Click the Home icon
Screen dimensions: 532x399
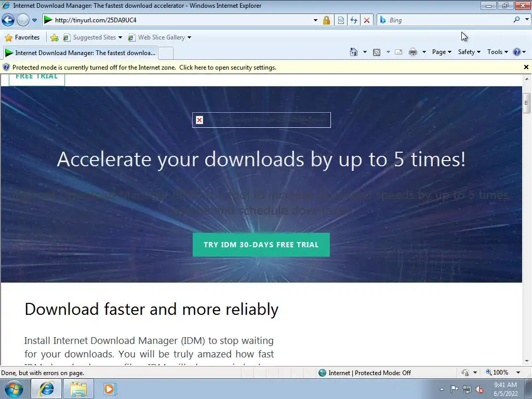[353, 52]
